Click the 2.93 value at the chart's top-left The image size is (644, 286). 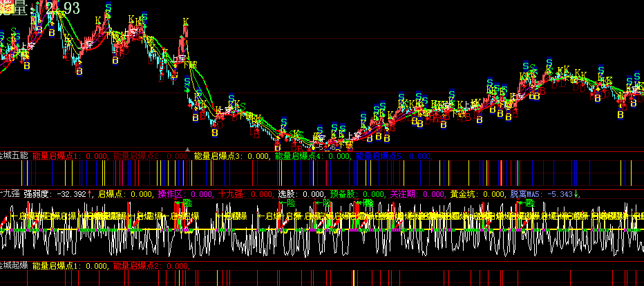(63, 8)
